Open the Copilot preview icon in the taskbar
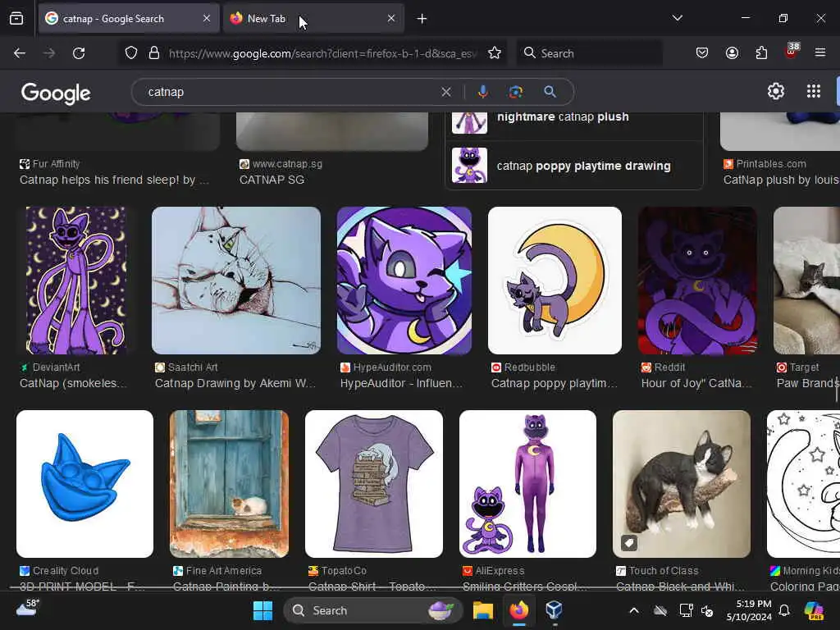This screenshot has width=840, height=630. tap(815, 610)
